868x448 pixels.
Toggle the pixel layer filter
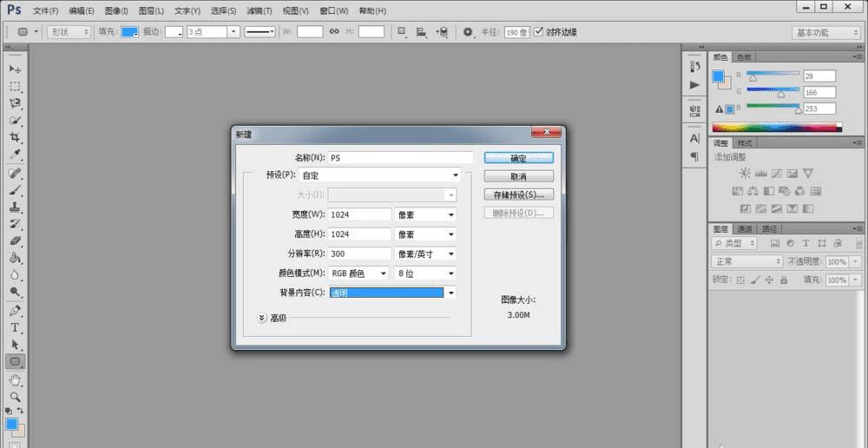[x=775, y=243]
